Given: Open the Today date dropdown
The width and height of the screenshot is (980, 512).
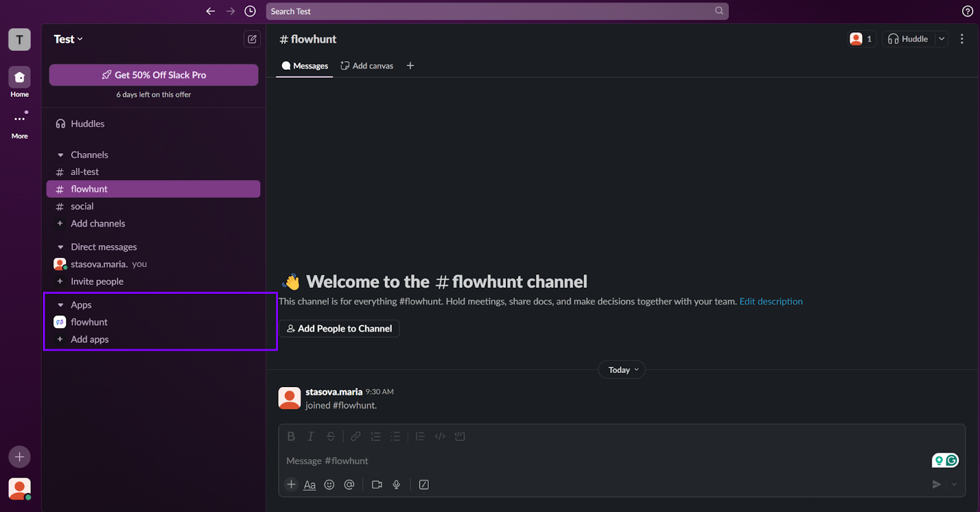Looking at the screenshot, I should click(x=622, y=370).
